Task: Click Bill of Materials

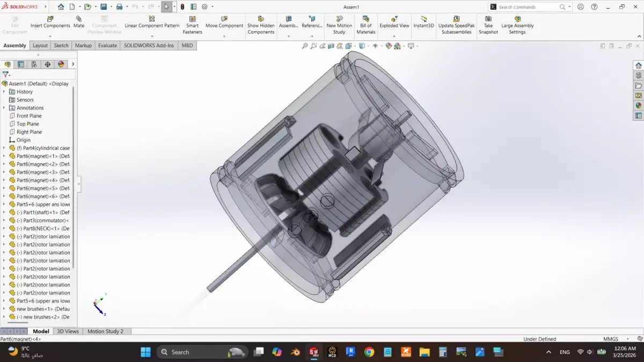Action: point(366,25)
